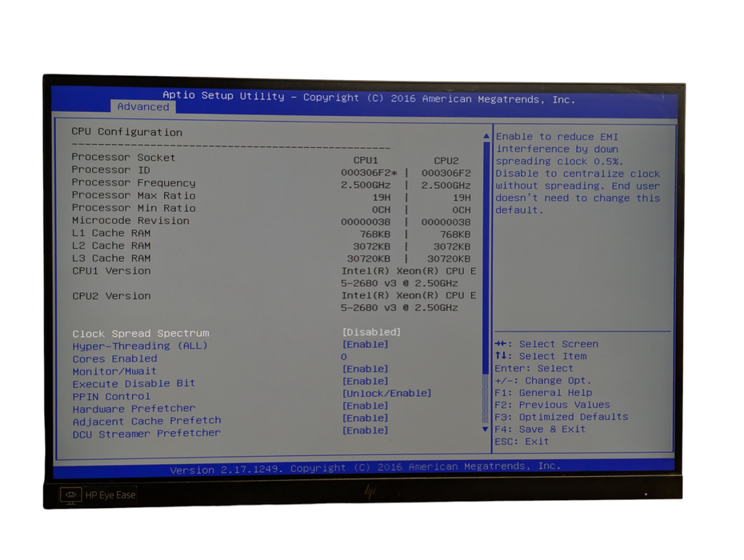Click the F3: Optimized Defaults hint

[561, 417]
